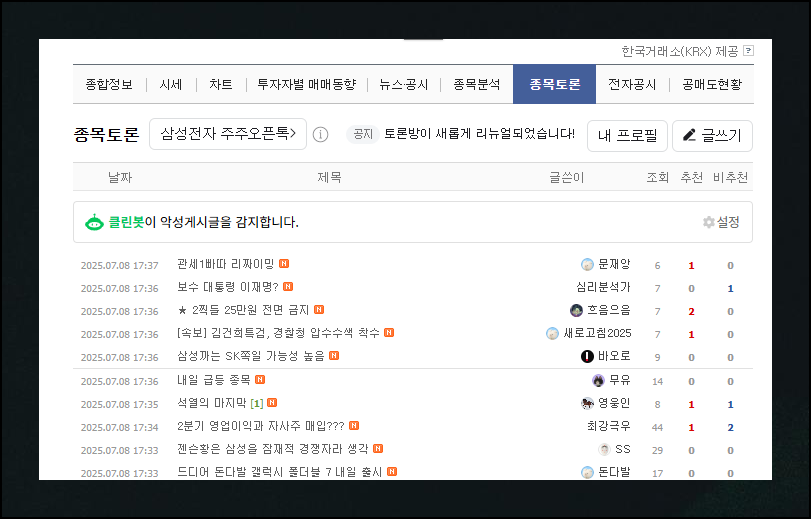Open the info circle icon beside 주주오픈톡
Viewport: 811px width, 519px height.
[x=321, y=135]
